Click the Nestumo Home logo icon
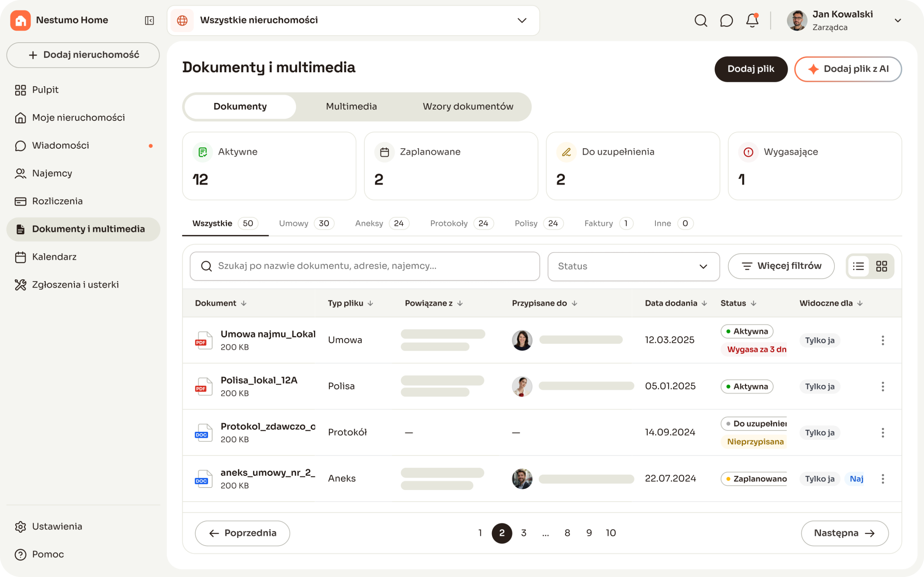Viewport: 924px width, 577px height. (20, 20)
